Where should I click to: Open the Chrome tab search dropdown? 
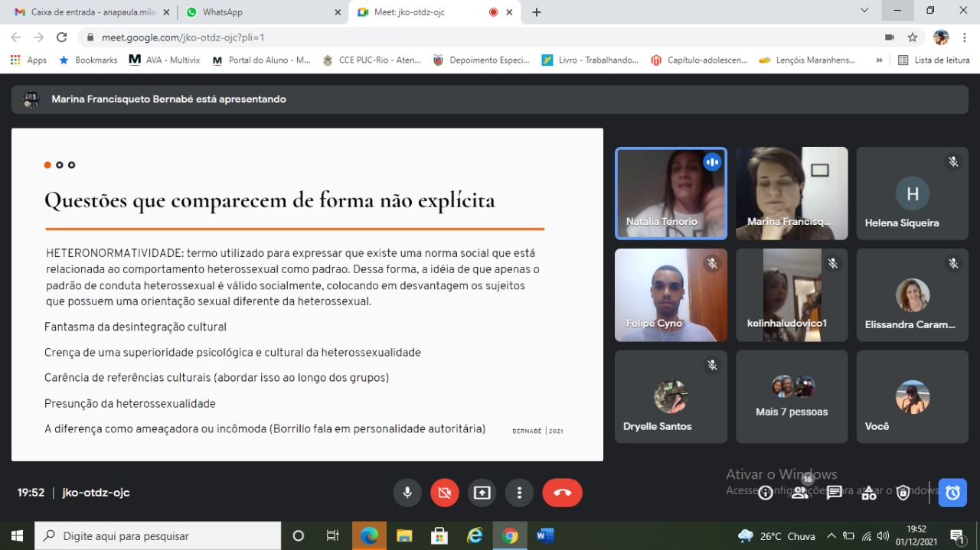tap(864, 11)
